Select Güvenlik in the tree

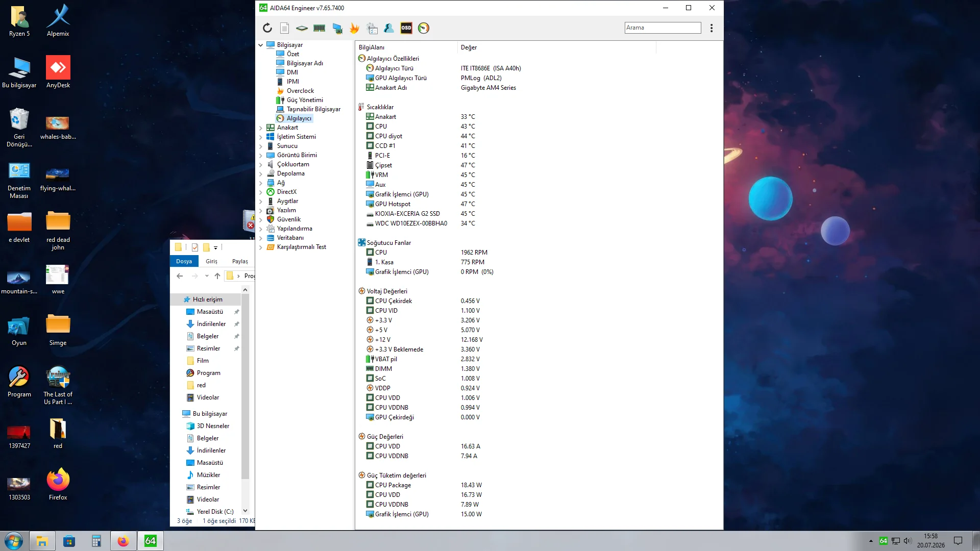(x=288, y=219)
